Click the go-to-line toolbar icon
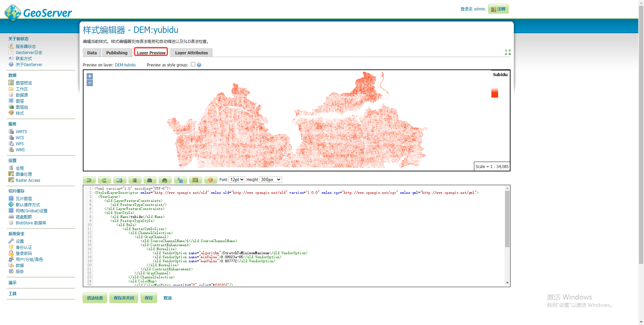 coord(120,180)
